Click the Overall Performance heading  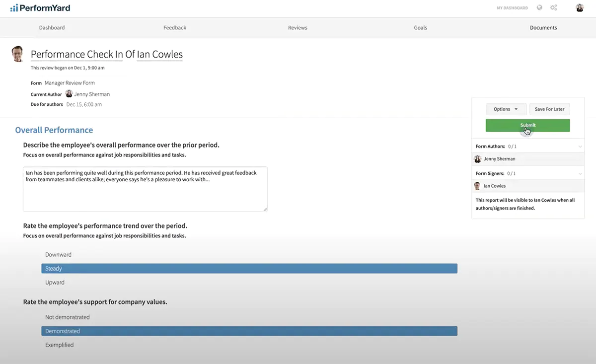pyautogui.click(x=54, y=130)
